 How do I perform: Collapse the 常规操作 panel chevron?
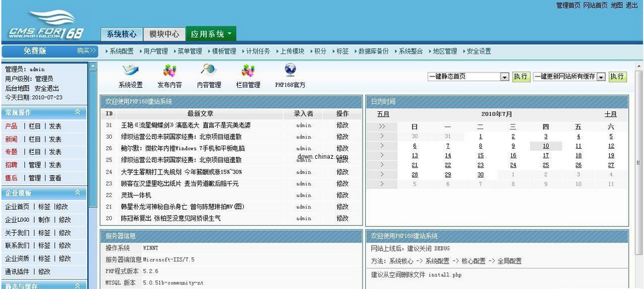tap(77, 112)
